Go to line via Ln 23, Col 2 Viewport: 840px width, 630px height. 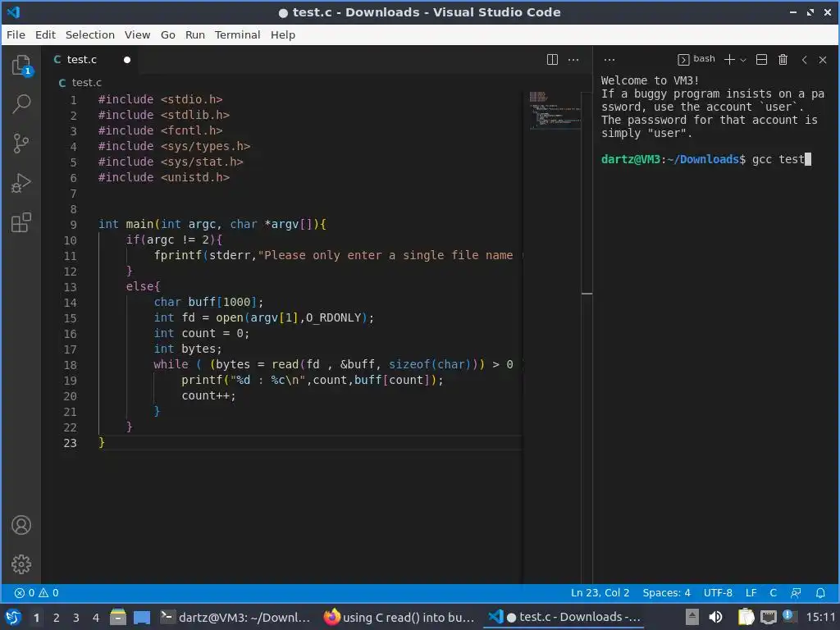click(600, 593)
